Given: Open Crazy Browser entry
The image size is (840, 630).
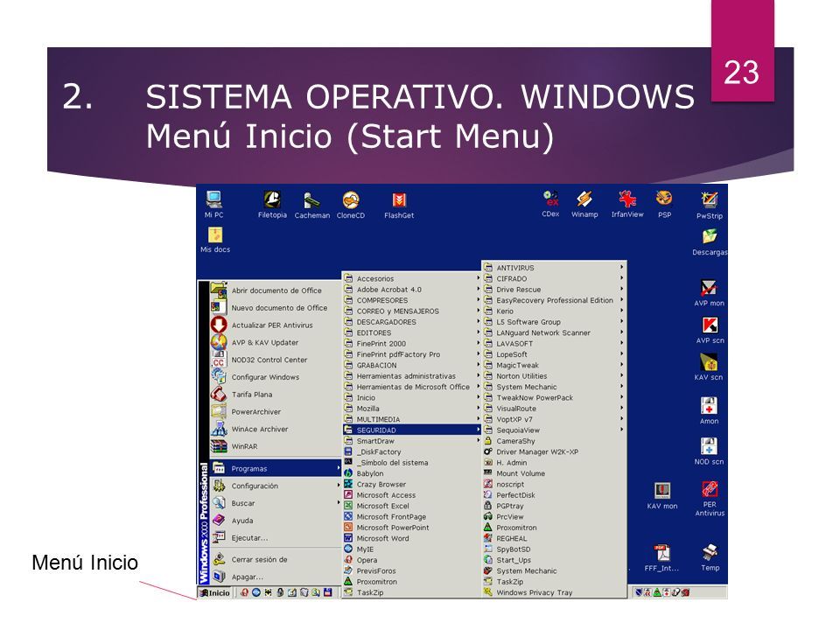Looking at the screenshot, I should [411, 484].
